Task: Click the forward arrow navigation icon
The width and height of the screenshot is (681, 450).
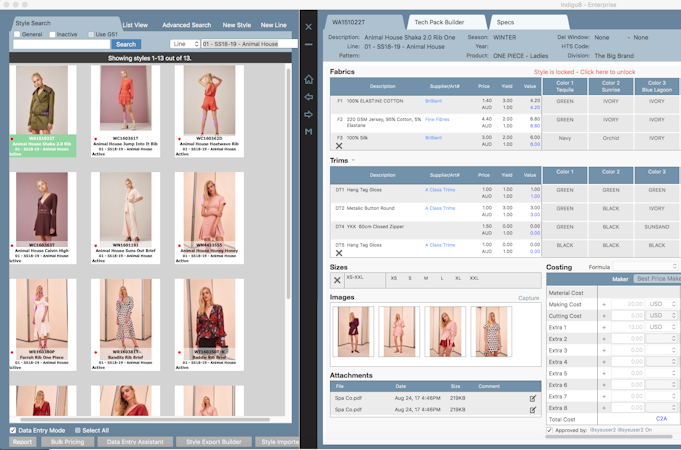Action: pos(309,114)
